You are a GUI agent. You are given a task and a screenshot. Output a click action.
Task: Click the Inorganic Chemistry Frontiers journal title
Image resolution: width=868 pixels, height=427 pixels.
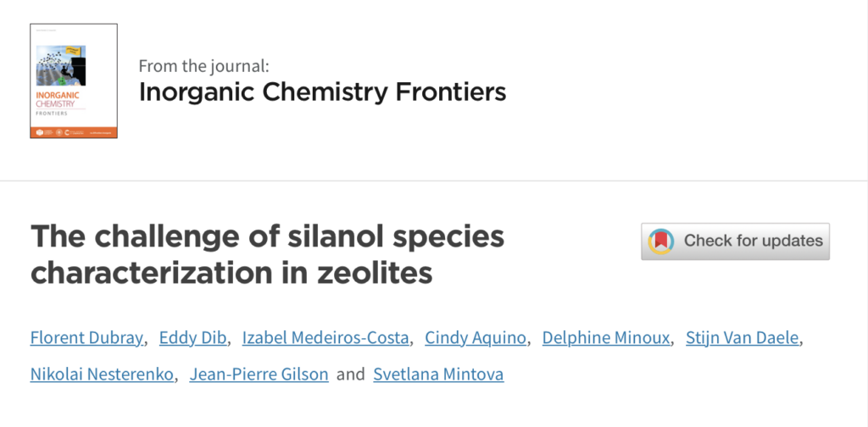coord(322,91)
